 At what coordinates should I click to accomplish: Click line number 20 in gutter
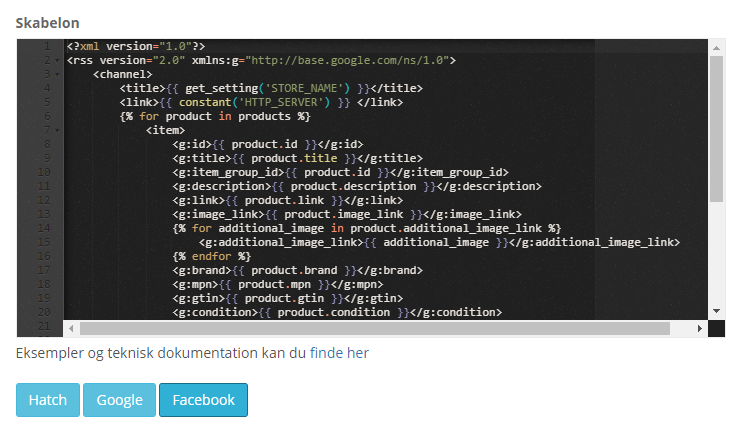tap(44, 312)
